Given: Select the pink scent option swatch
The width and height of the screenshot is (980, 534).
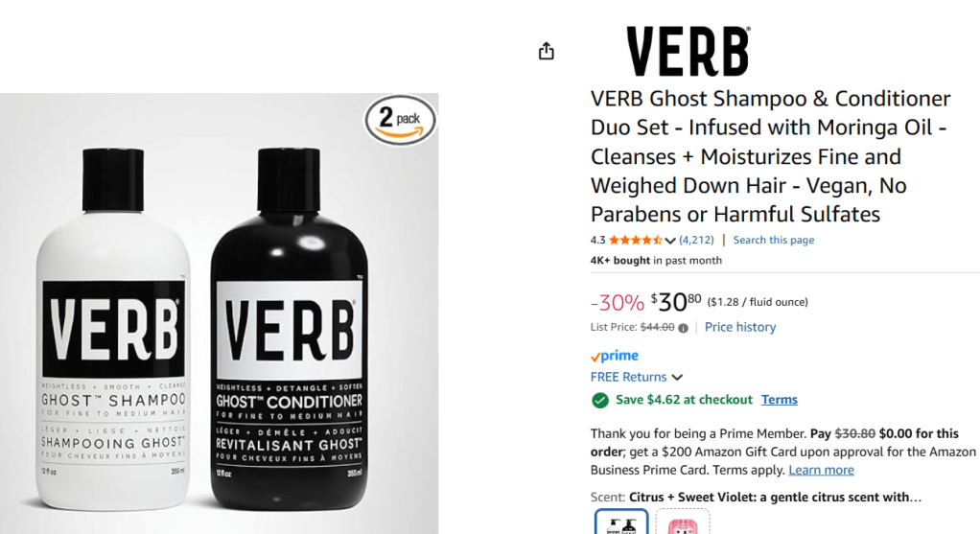Looking at the screenshot, I should (683, 522).
